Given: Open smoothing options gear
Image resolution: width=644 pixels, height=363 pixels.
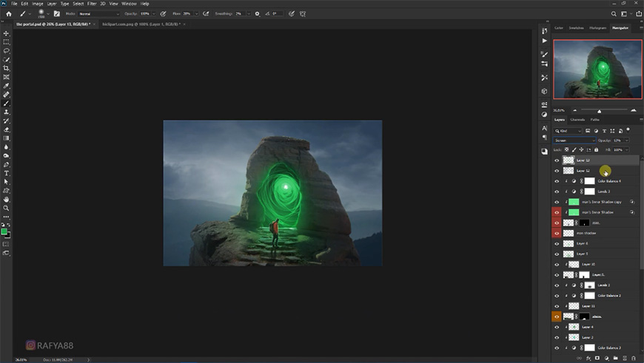Looking at the screenshot, I should (x=257, y=14).
